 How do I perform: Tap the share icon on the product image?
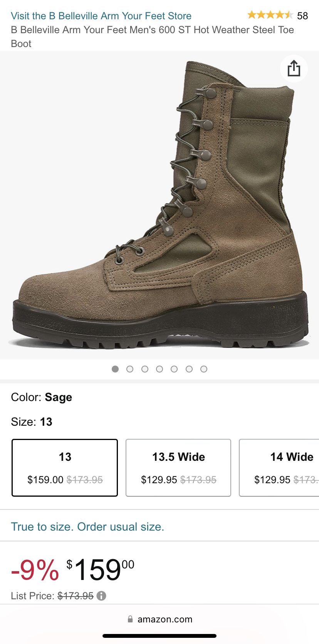point(294,69)
